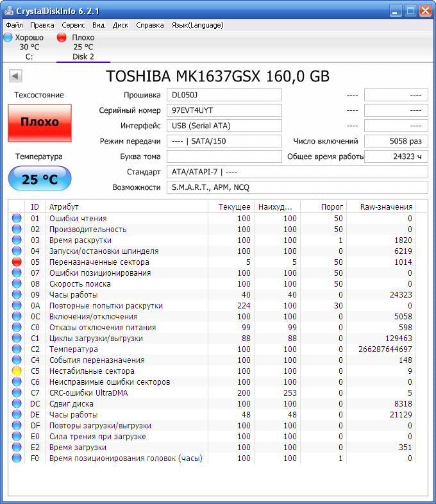Click the Общее время работы value 24323 ч
436x504 pixels.
coord(396,156)
